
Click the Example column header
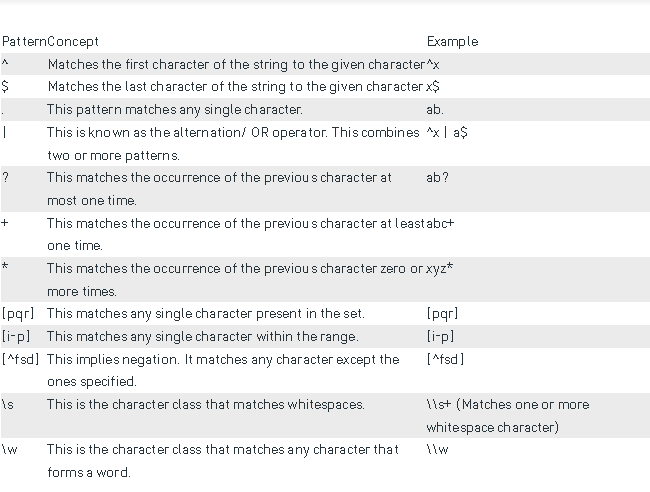click(452, 41)
